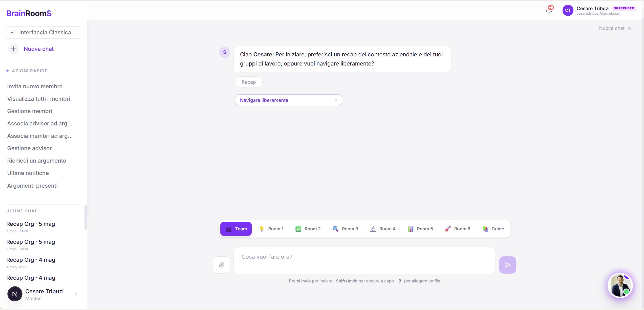644x310 pixels.
Task: Click the send message arrow button
Action: pos(507,265)
